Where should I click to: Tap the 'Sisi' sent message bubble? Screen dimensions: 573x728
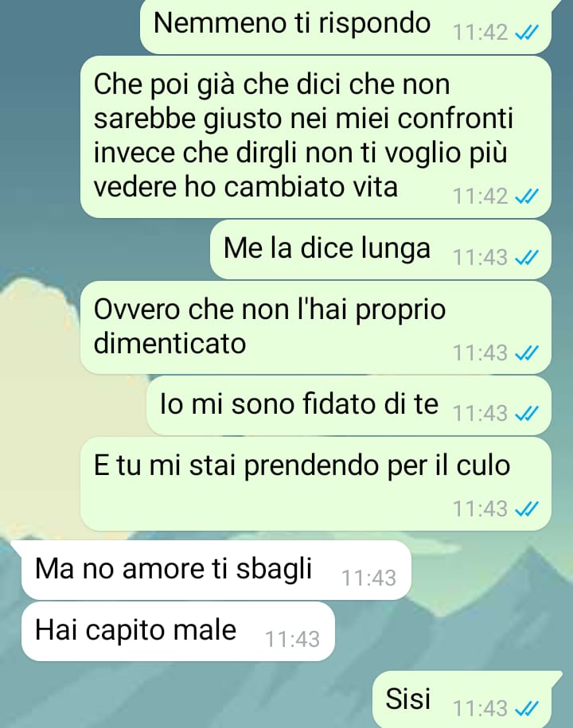[464, 699]
